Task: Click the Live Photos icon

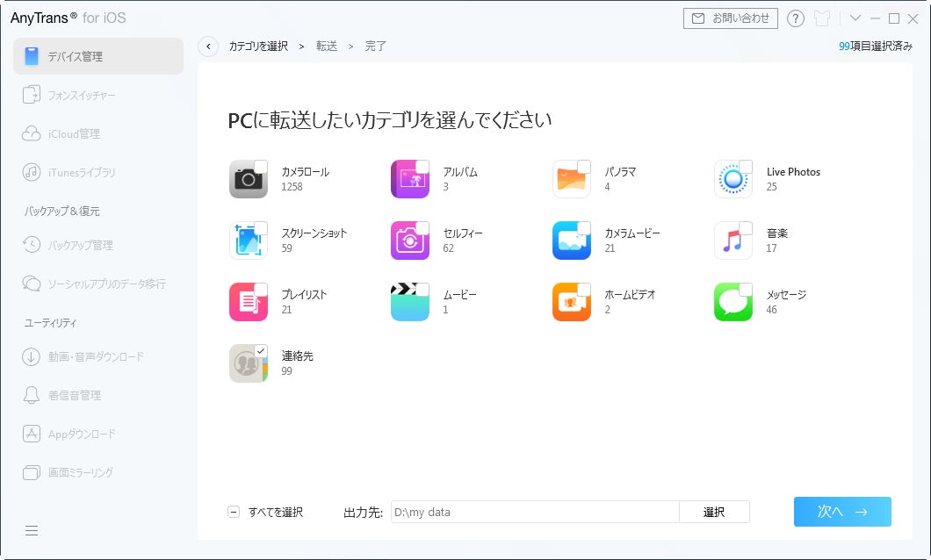Action: (x=733, y=178)
